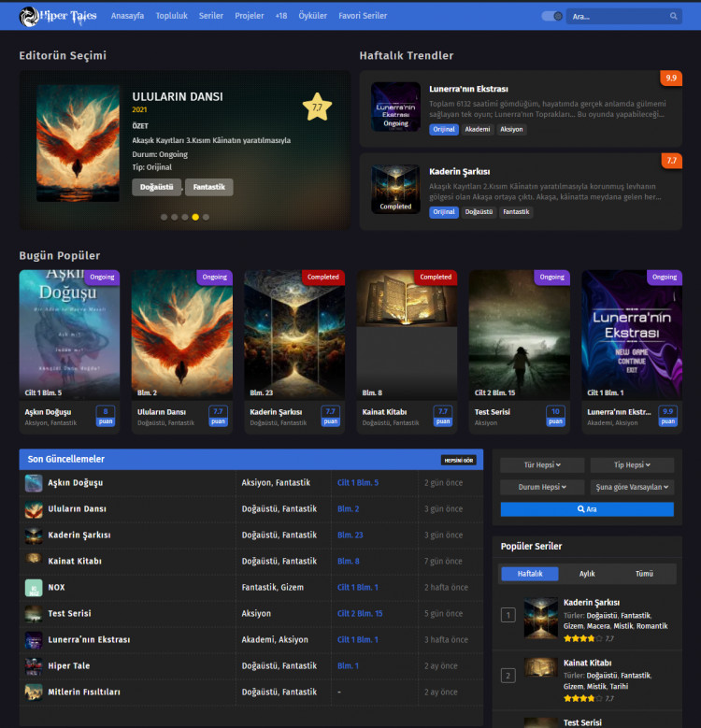This screenshot has height=728, width=701.
Task: Open Kaderin Şarkısı thumbnail in Popüler Seriler
Action: tap(541, 618)
